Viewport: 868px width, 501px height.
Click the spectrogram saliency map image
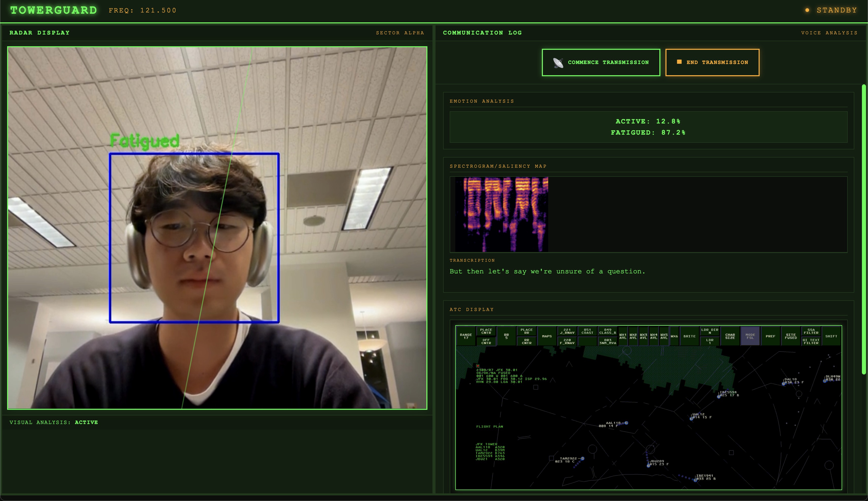(x=502, y=214)
